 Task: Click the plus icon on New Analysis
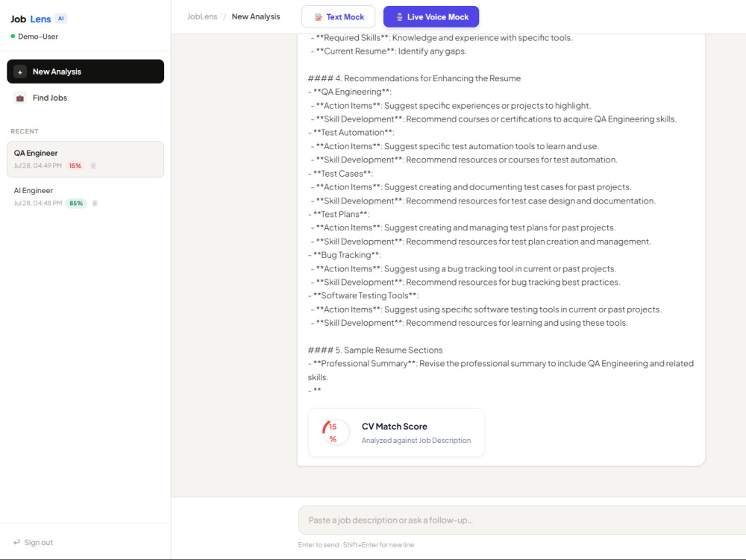20,72
